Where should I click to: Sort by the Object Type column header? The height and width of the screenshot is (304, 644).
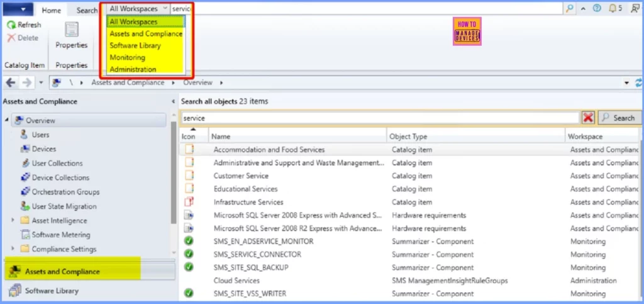475,137
